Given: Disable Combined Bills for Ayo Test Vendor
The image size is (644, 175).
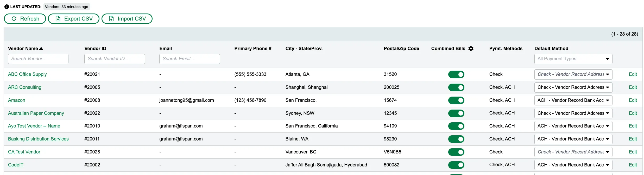Looking at the screenshot, I should pos(456,126).
